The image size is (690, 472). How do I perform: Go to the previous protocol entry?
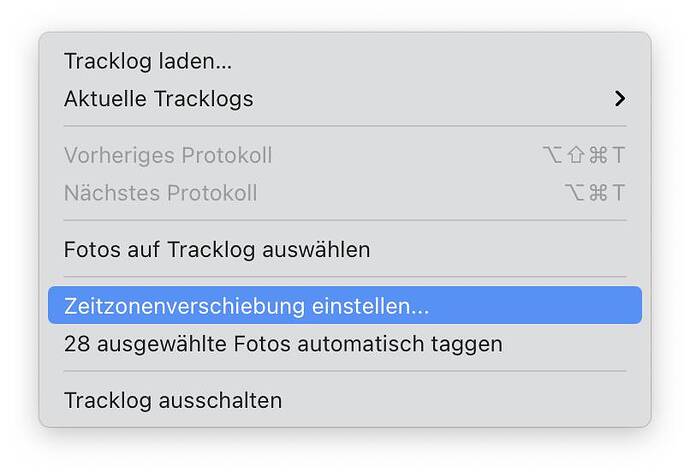[168, 156]
